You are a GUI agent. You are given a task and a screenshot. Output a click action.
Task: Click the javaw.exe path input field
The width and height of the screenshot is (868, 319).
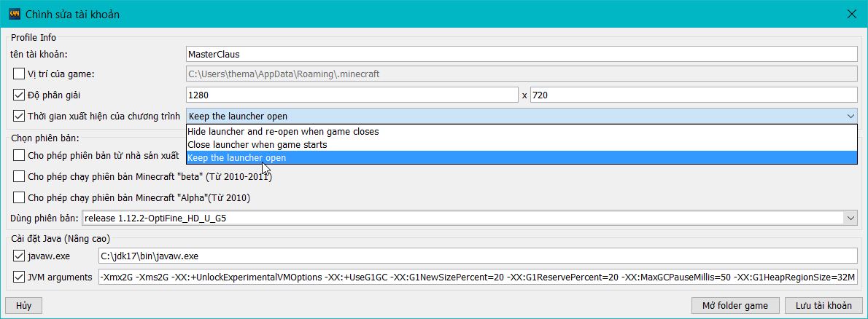pyautogui.click(x=478, y=256)
